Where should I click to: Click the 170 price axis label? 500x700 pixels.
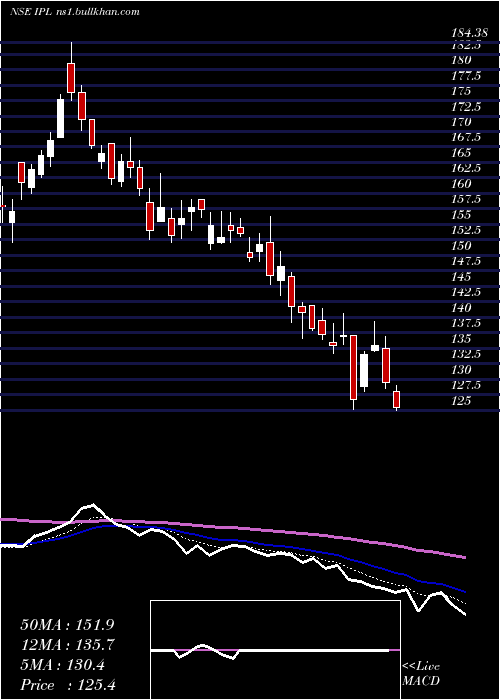pos(461,122)
